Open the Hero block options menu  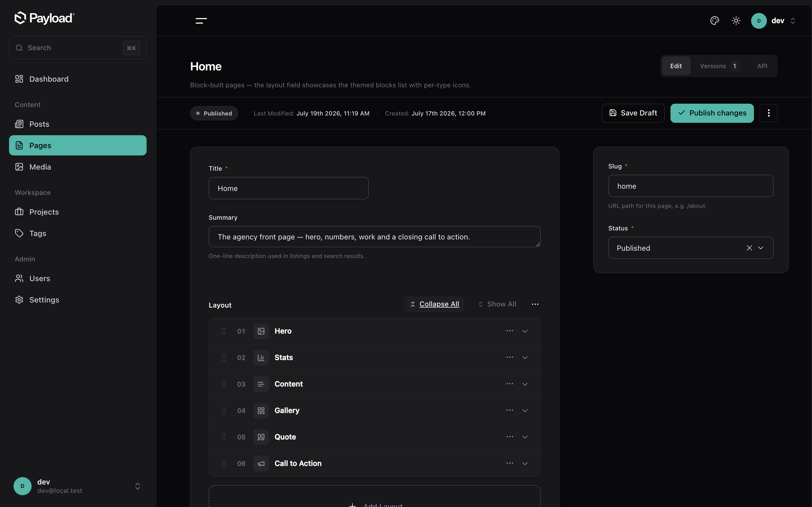coord(509,331)
